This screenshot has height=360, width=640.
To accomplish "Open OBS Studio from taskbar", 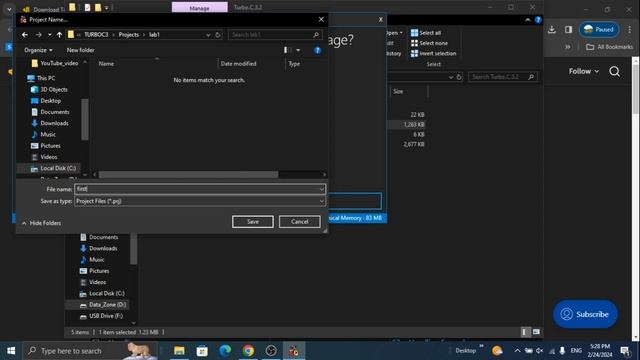I will (271, 351).
